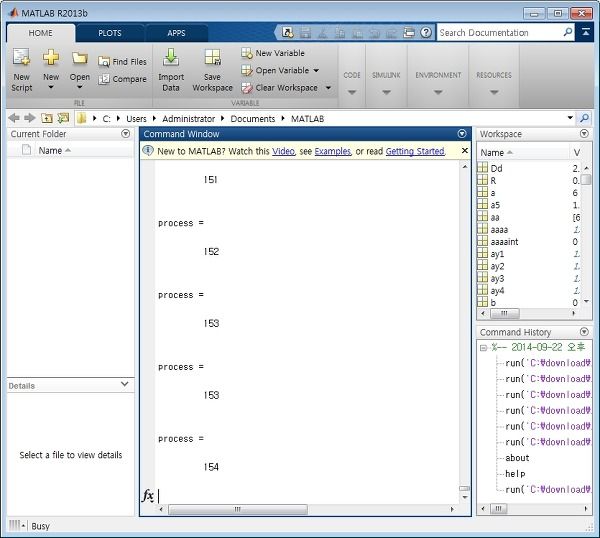Screen dimensions: 600x538
Task: Click the Users path segment
Action: click(136, 119)
